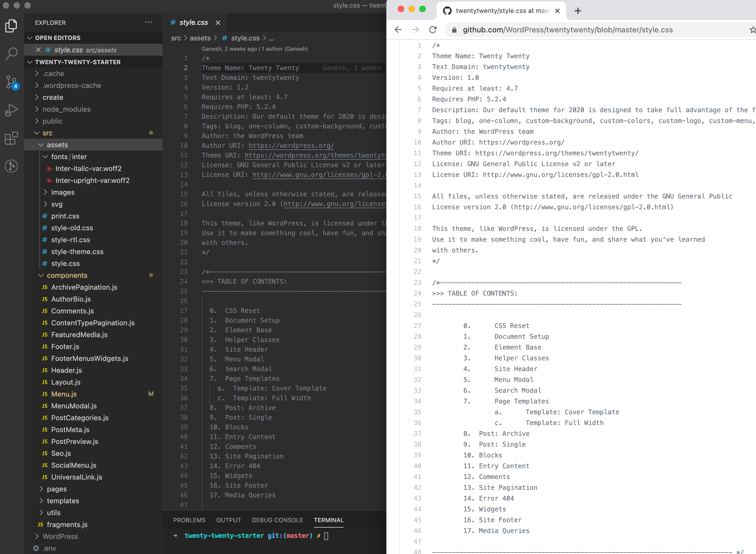Image resolution: width=756 pixels, height=554 pixels.
Task: Open the Run and Debug view
Action: click(11, 110)
